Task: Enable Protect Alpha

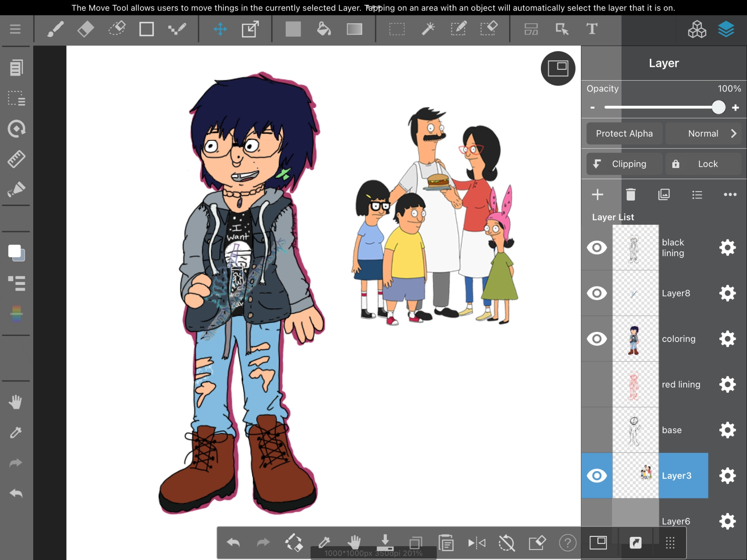Action: tap(624, 133)
